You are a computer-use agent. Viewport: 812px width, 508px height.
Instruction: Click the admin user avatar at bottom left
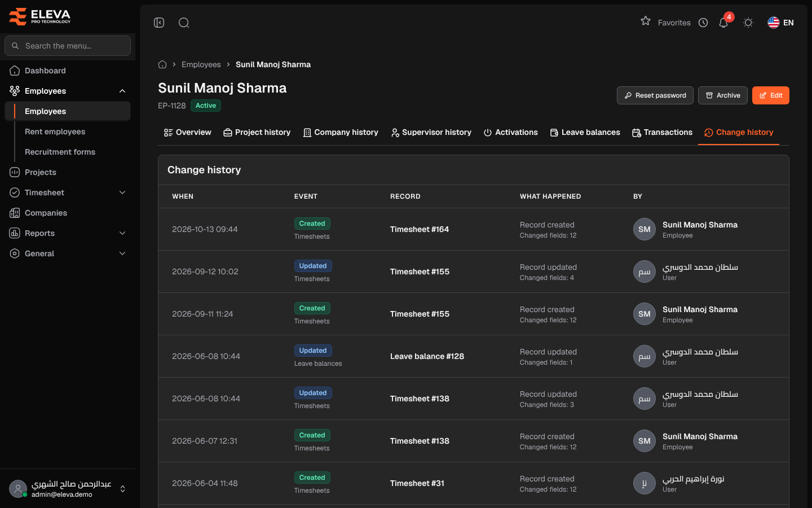pos(18,489)
